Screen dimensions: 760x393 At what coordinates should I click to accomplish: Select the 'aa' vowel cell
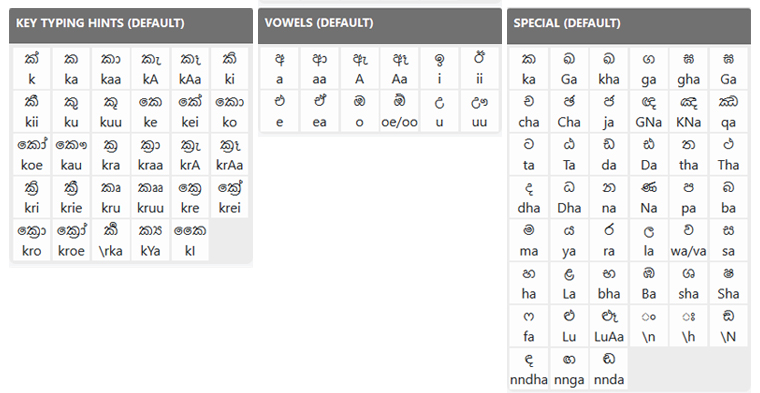[319, 68]
